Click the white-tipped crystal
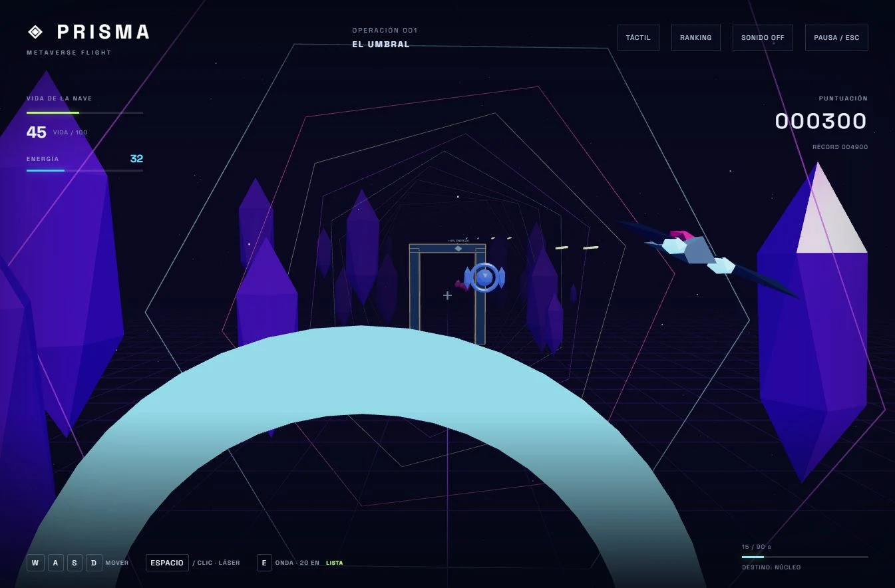The width and height of the screenshot is (895, 588). click(813, 323)
